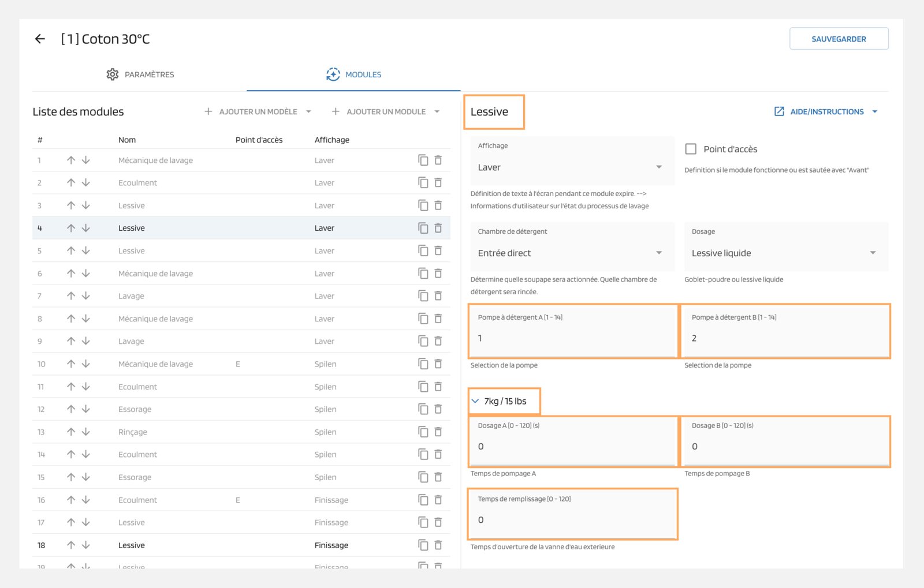The height and width of the screenshot is (588, 924).
Task: Enable the Point d'accès checkbox
Action: 691,149
